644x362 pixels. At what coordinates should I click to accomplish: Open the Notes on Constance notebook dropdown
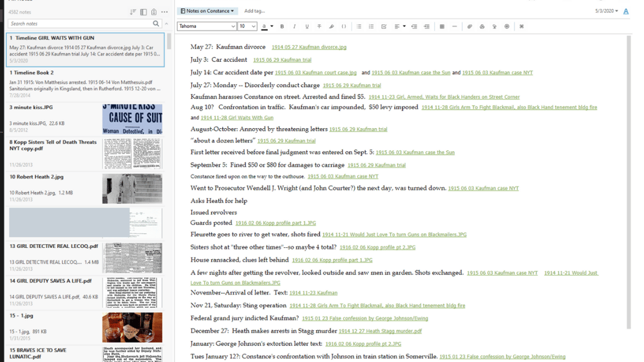pos(207,11)
